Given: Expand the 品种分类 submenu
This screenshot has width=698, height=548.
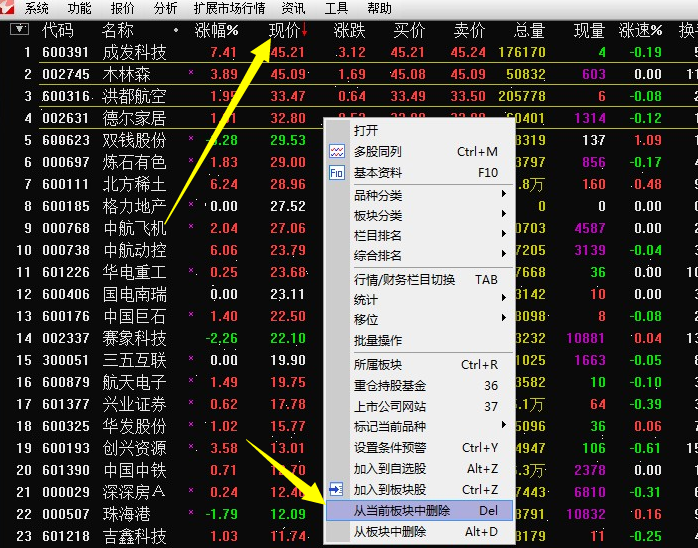Looking at the screenshot, I should (419, 195).
